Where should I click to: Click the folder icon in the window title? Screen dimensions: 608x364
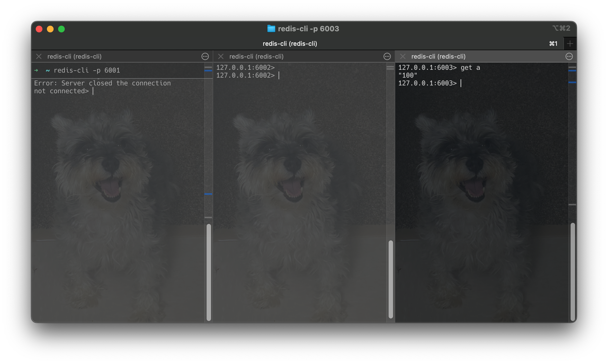click(x=271, y=28)
